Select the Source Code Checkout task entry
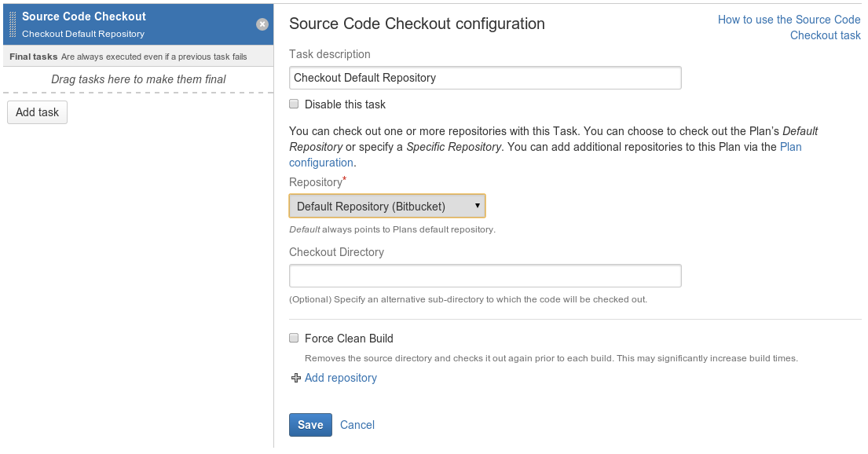The image size is (868, 454). click(x=138, y=24)
